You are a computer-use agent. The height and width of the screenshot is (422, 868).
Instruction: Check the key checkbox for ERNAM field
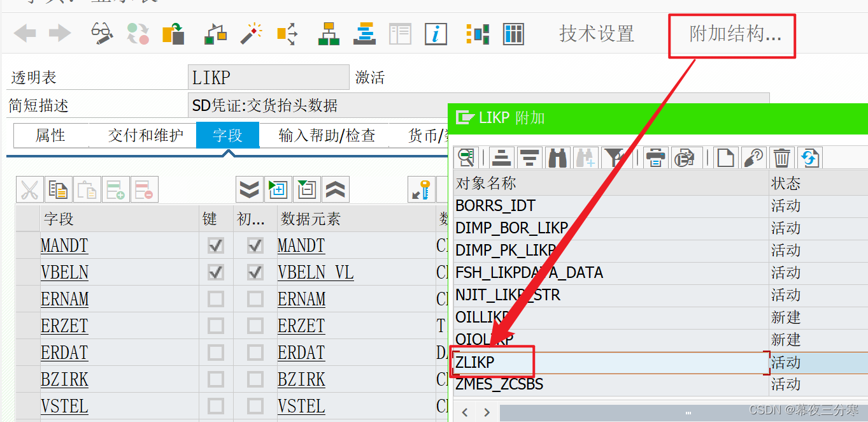pos(215,299)
